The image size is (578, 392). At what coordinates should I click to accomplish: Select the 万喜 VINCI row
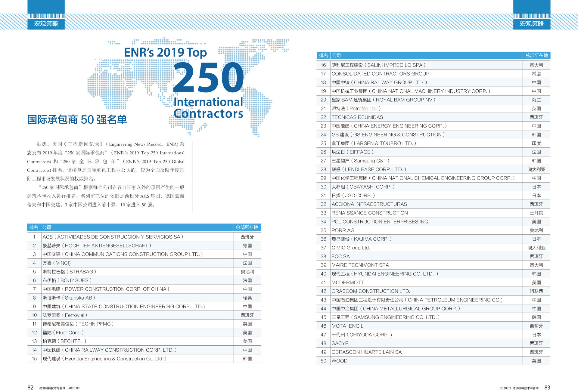click(x=144, y=263)
